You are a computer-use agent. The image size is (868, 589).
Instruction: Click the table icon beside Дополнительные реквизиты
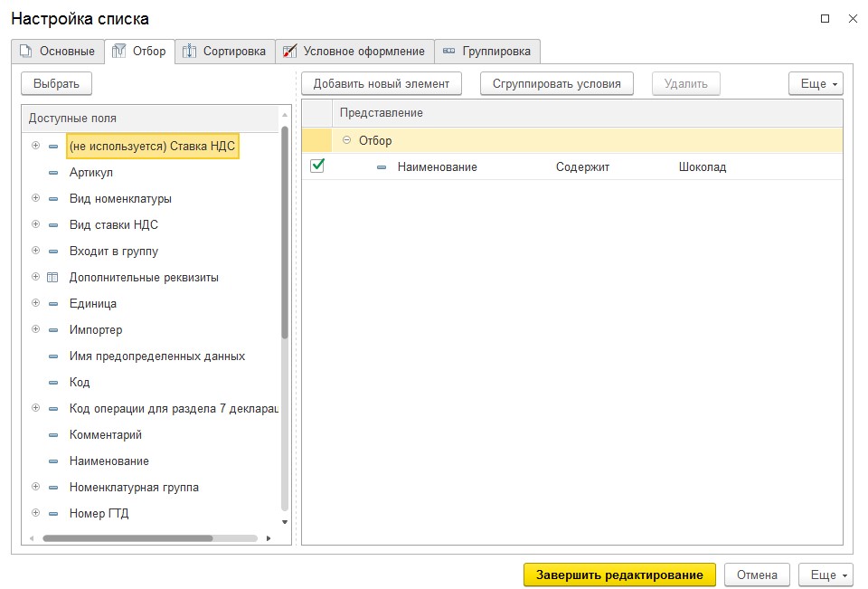pyautogui.click(x=52, y=278)
